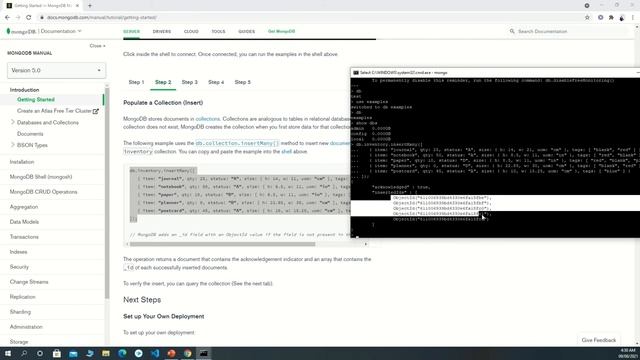
Task: Select the CLOUD navigation tab
Action: [x=191, y=31]
